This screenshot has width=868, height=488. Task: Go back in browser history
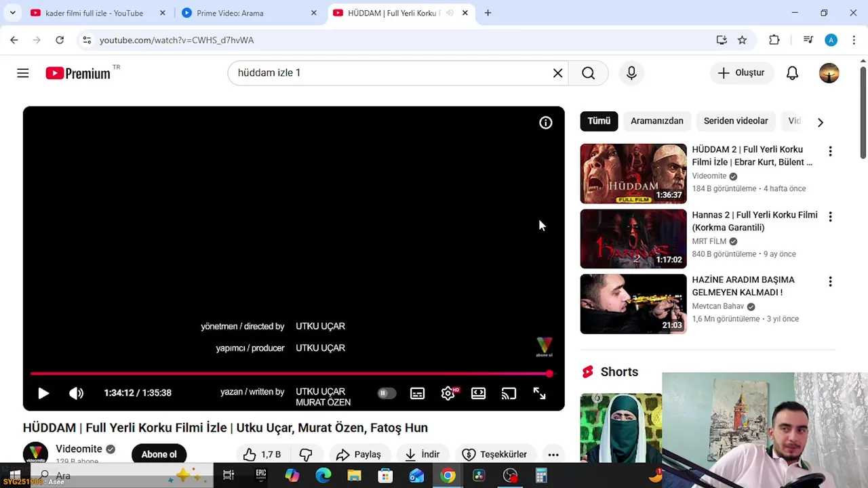click(14, 40)
